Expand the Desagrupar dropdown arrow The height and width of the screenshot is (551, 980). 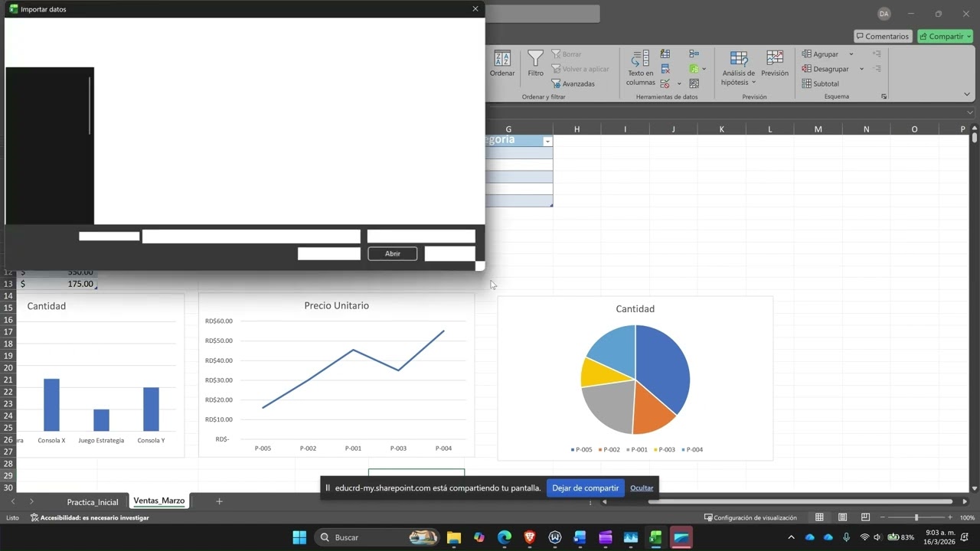[861, 69]
